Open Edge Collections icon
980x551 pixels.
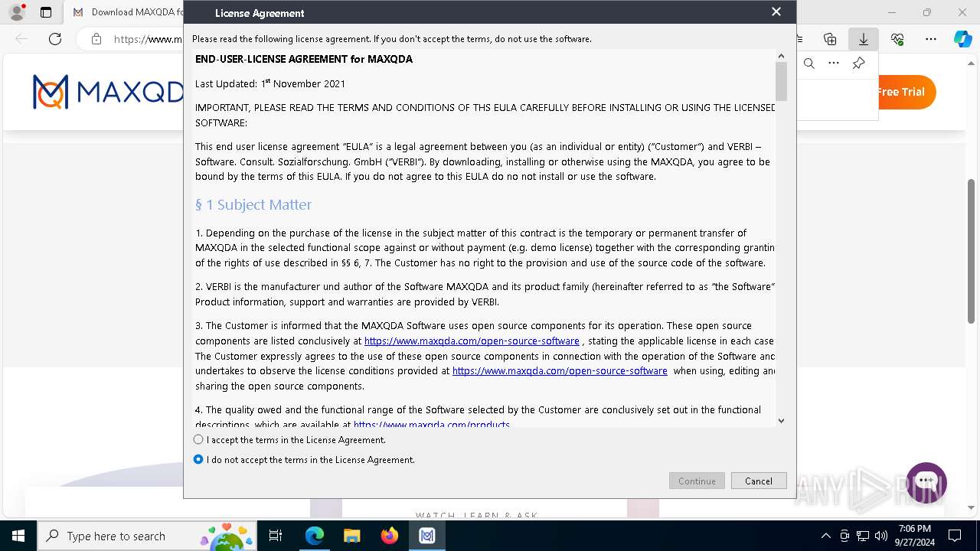tap(830, 39)
